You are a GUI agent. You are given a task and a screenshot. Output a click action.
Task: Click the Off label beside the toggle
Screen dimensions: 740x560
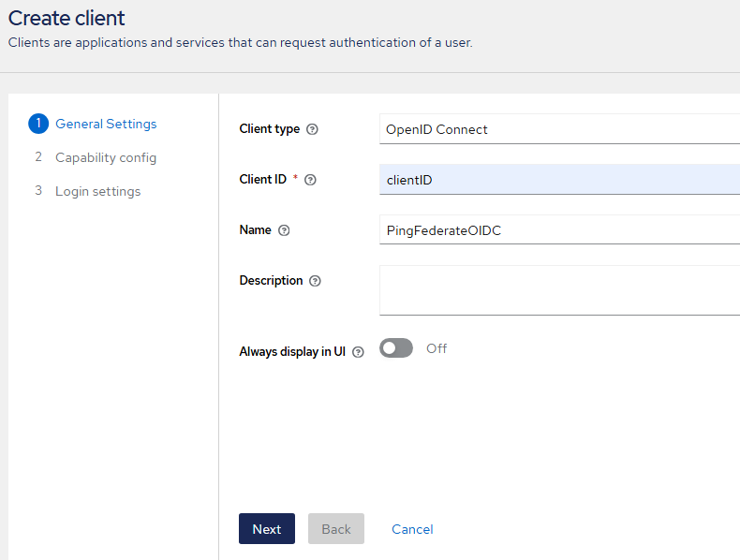(437, 348)
